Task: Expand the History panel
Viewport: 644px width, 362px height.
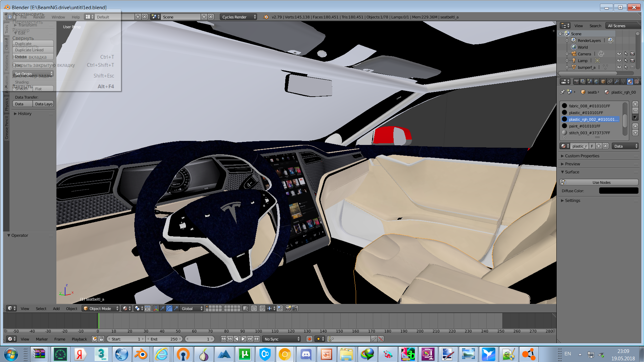Action: click(24, 113)
